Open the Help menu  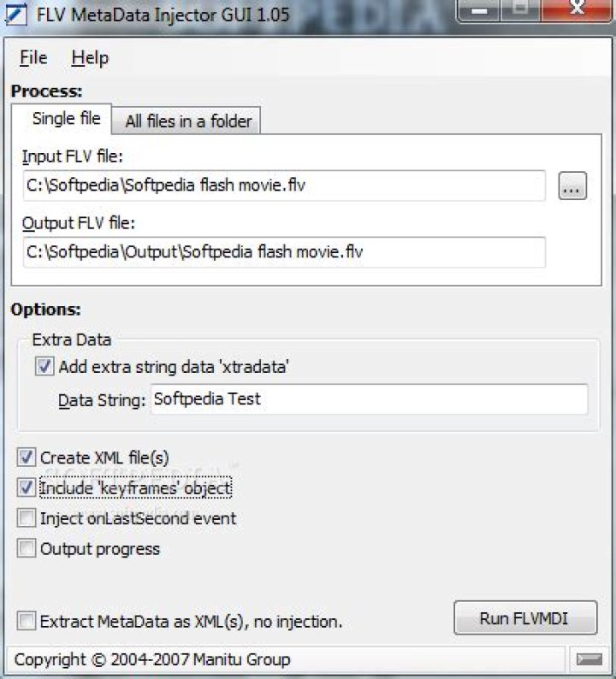[x=90, y=57]
